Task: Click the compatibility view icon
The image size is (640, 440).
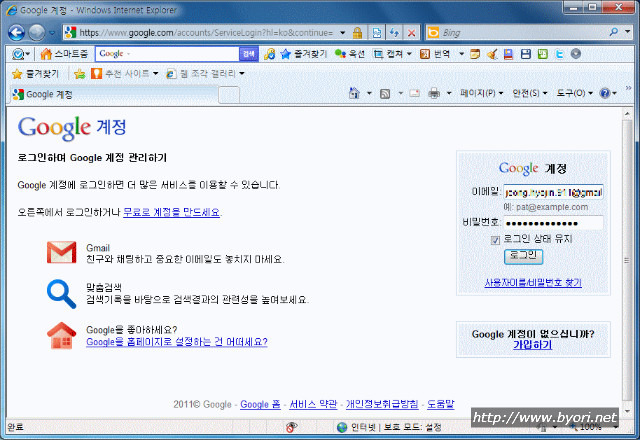Action: pyautogui.click(x=377, y=33)
